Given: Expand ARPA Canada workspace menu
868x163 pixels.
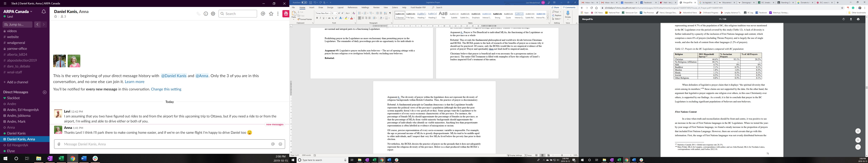Looking at the screenshot, I should [17, 11].
